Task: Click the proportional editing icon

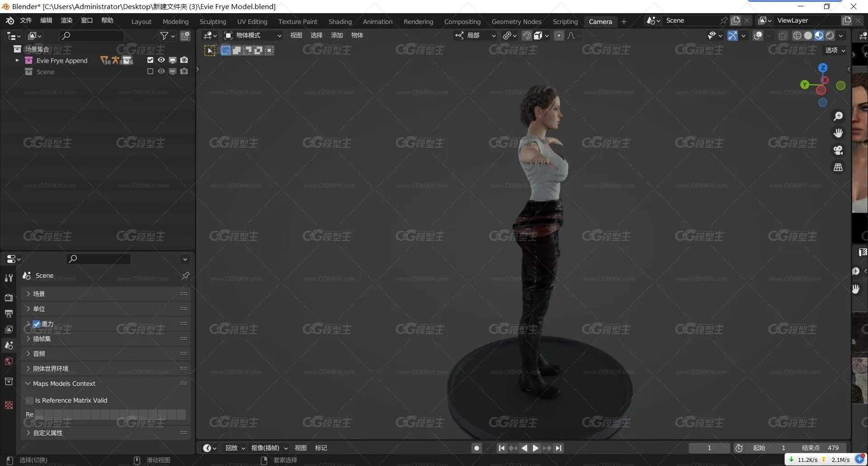Action: pos(559,35)
